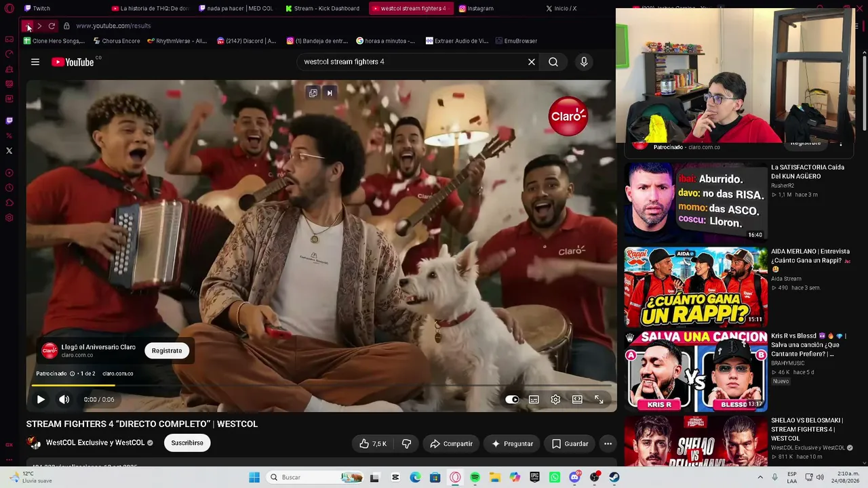Open the WestCOL Exclusive channel avatar
This screenshot has height=488, width=868.
pos(33,443)
